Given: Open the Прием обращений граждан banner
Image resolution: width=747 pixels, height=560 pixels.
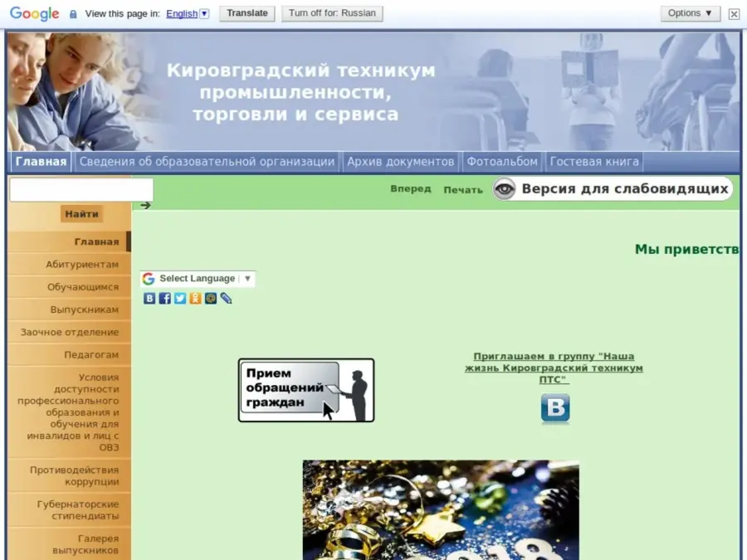Looking at the screenshot, I should click(x=306, y=390).
